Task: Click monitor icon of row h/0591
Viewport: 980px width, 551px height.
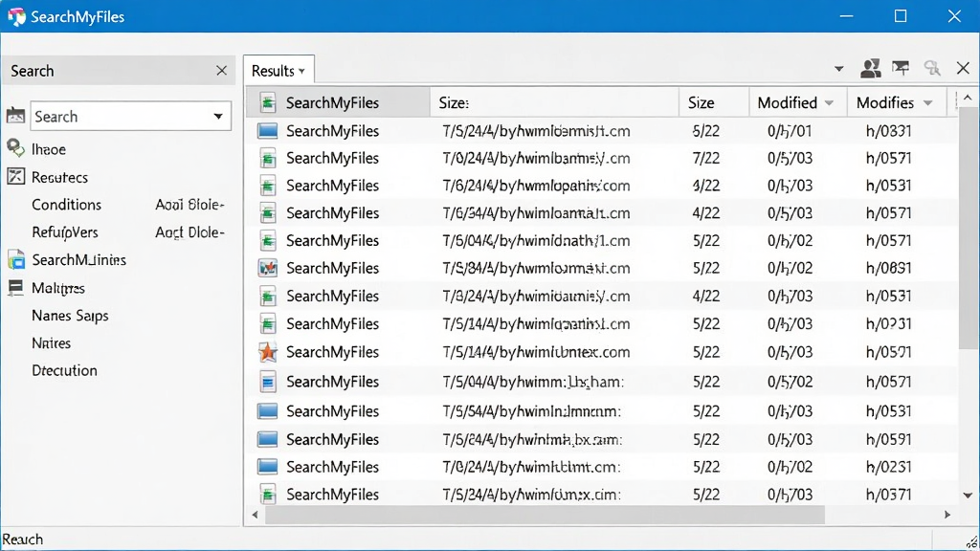Action: [x=268, y=439]
